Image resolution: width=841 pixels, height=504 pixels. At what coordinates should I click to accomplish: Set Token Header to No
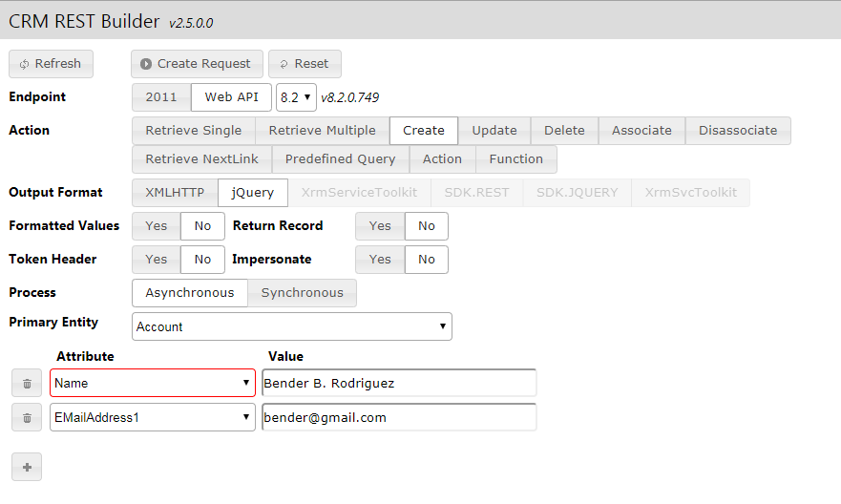tap(202, 259)
